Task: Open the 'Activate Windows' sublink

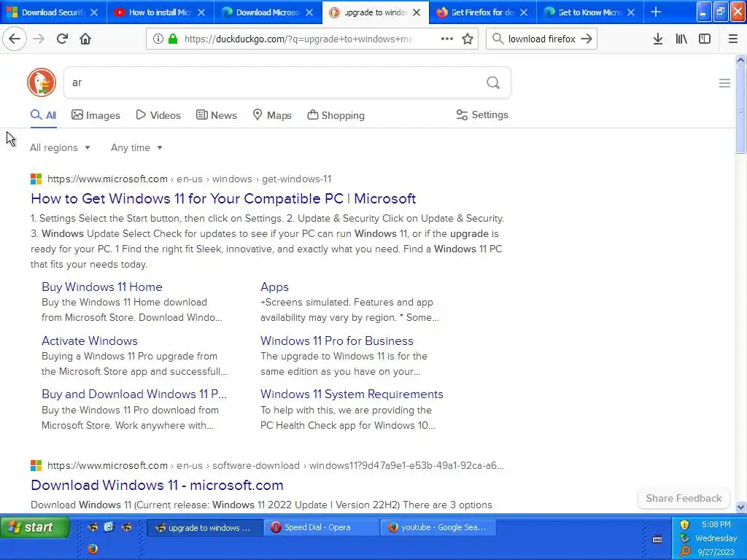Action: (90, 341)
